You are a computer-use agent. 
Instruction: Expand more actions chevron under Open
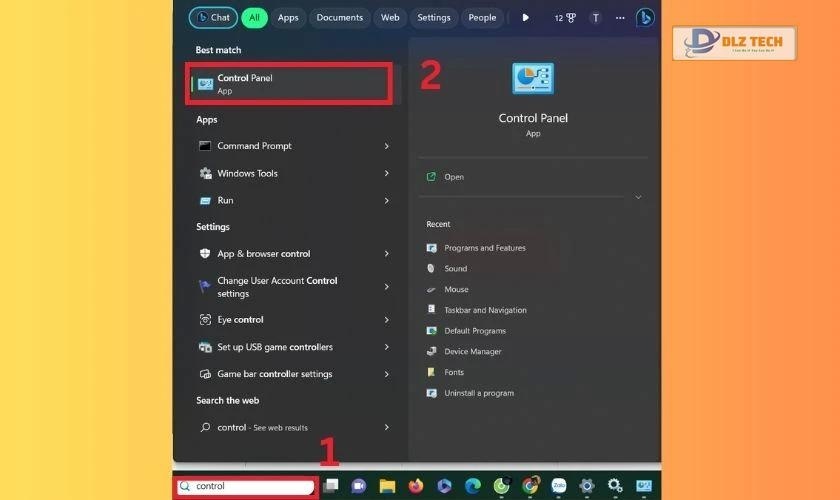point(638,197)
